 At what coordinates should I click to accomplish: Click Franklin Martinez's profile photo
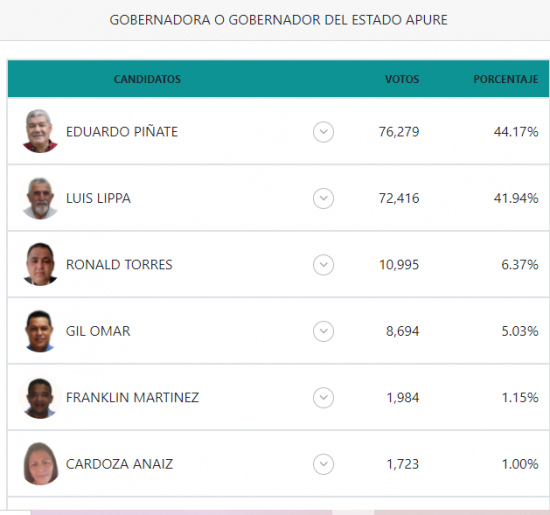(x=40, y=398)
